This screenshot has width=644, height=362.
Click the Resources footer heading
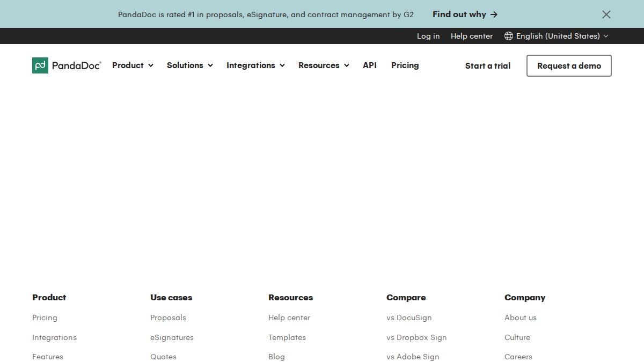pos(290,298)
